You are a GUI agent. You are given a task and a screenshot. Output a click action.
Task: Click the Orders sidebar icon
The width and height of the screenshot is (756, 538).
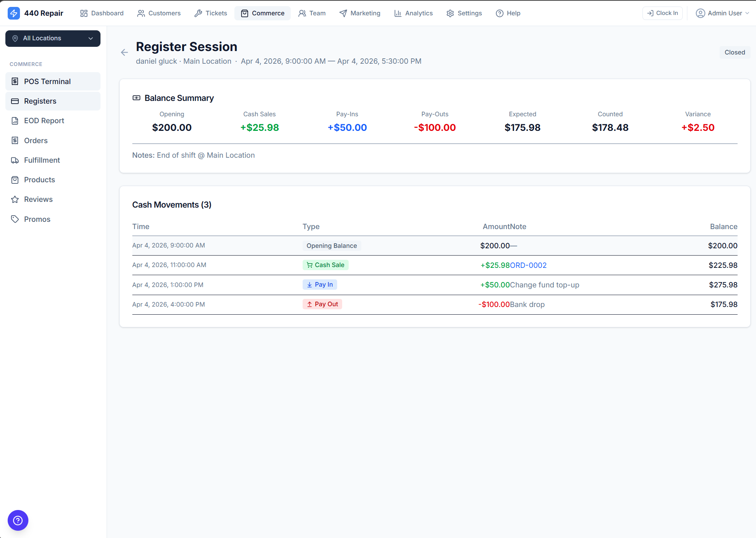(x=15, y=140)
